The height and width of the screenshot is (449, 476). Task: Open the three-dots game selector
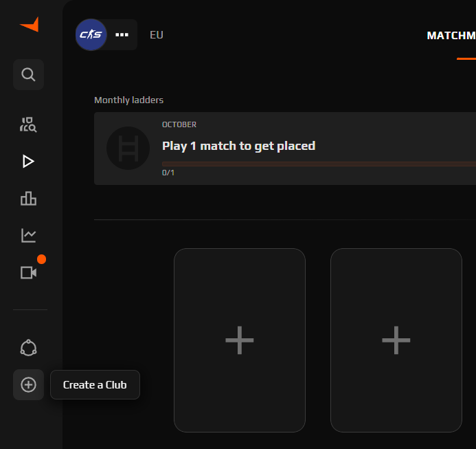coord(122,34)
